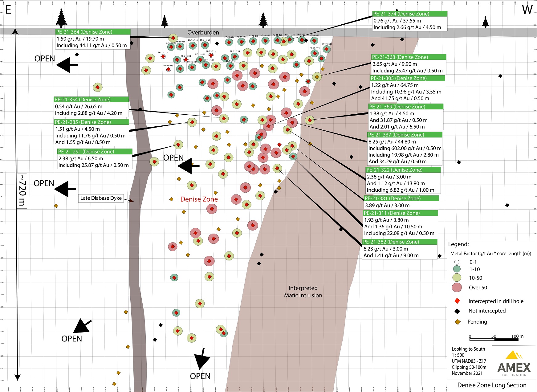Click the AMEX Exploration logo
The image size is (537, 392).
(514, 363)
